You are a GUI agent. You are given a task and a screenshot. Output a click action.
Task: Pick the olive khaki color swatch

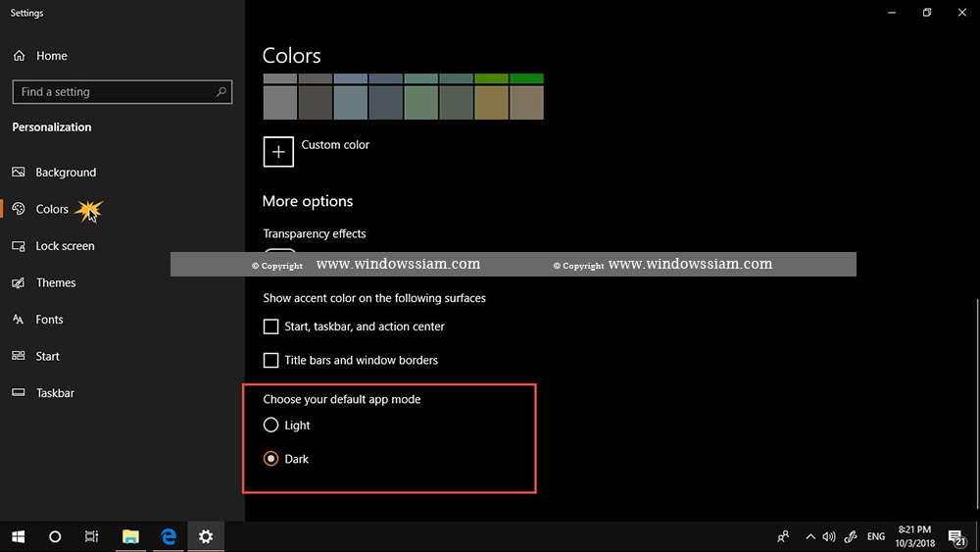(x=491, y=103)
